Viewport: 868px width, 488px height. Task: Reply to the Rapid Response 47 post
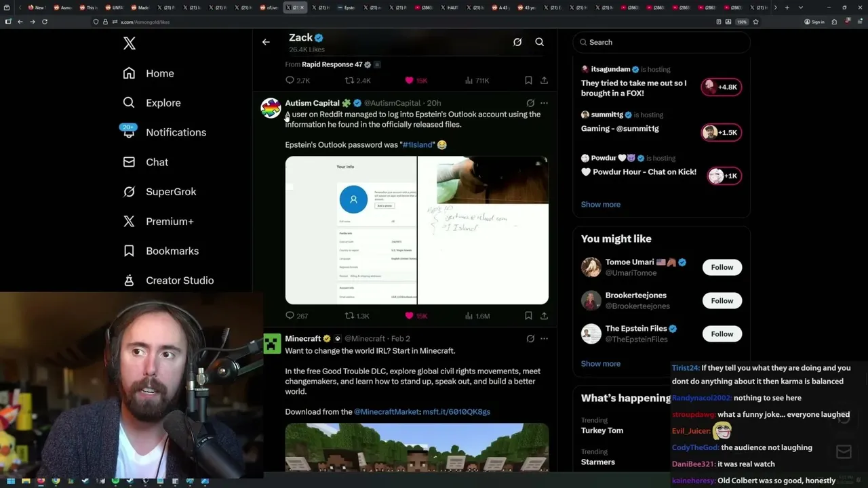tap(298, 80)
